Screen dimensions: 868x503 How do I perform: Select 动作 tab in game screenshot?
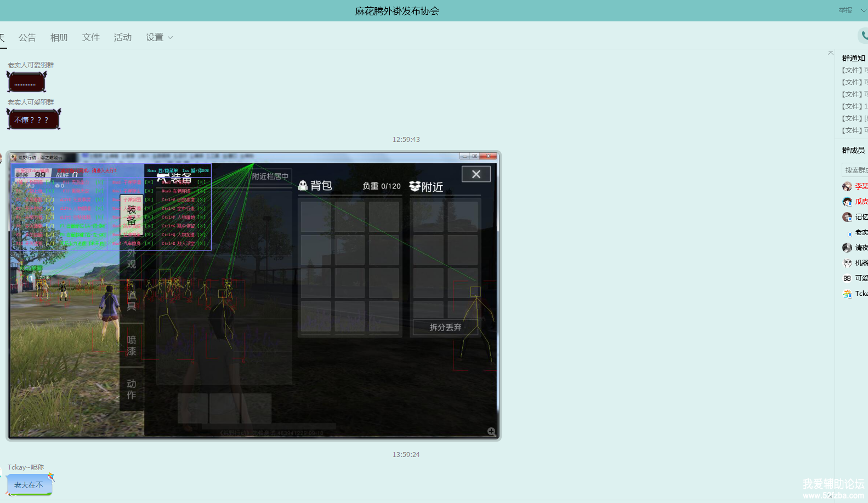tap(132, 389)
